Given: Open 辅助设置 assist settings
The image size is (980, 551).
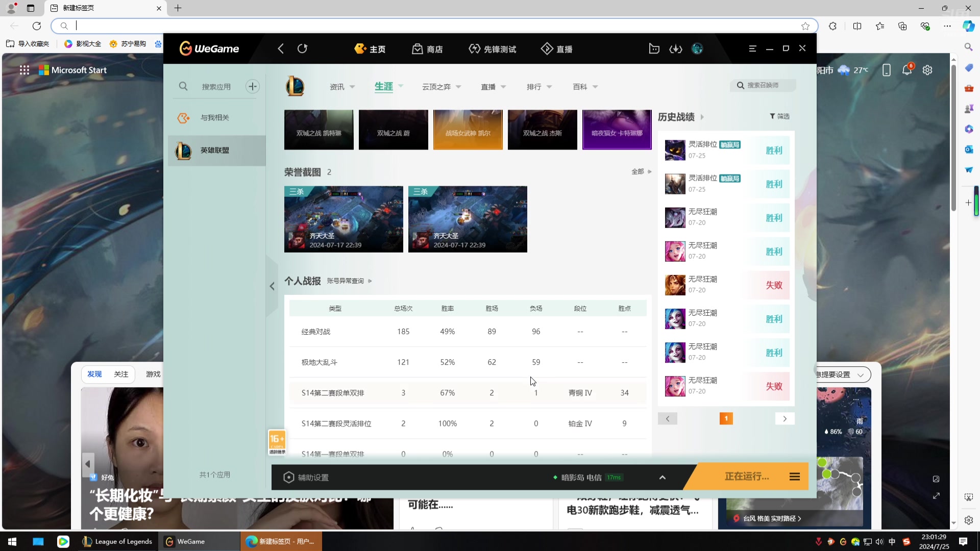Looking at the screenshot, I should click(x=306, y=478).
